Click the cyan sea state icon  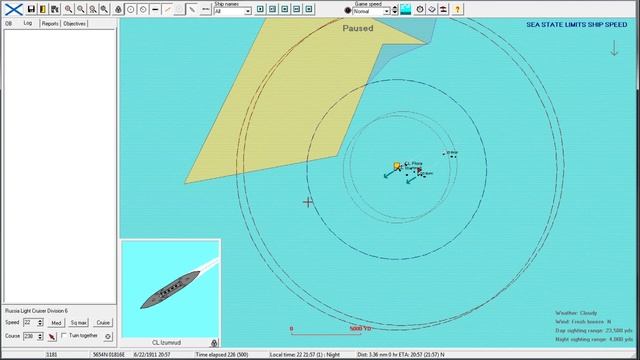[x=405, y=9]
